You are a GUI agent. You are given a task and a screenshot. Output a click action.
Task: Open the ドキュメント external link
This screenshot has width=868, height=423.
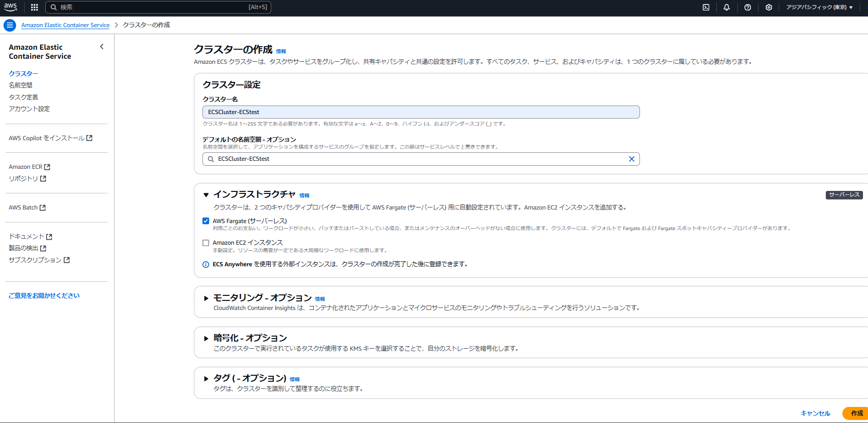pyautogui.click(x=30, y=237)
